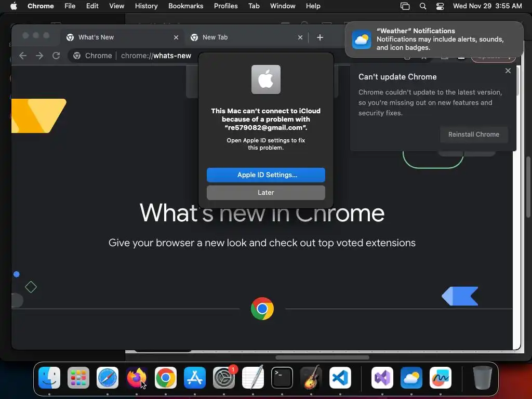532x399 pixels.
Task: Click the Stage Manager menu bar icon
Action: (405, 6)
